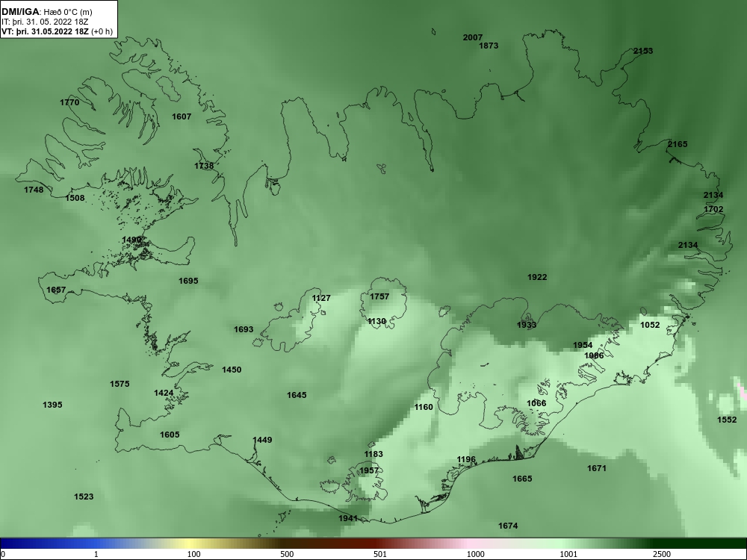The width and height of the screenshot is (747, 560).
Task: Select the 1757 glacier value
Action: point(379,296)
